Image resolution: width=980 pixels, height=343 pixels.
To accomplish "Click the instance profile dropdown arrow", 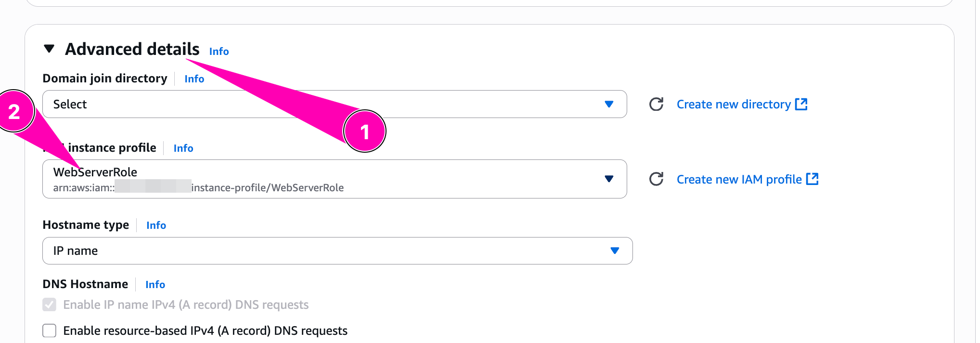I will tap(609, 179).
